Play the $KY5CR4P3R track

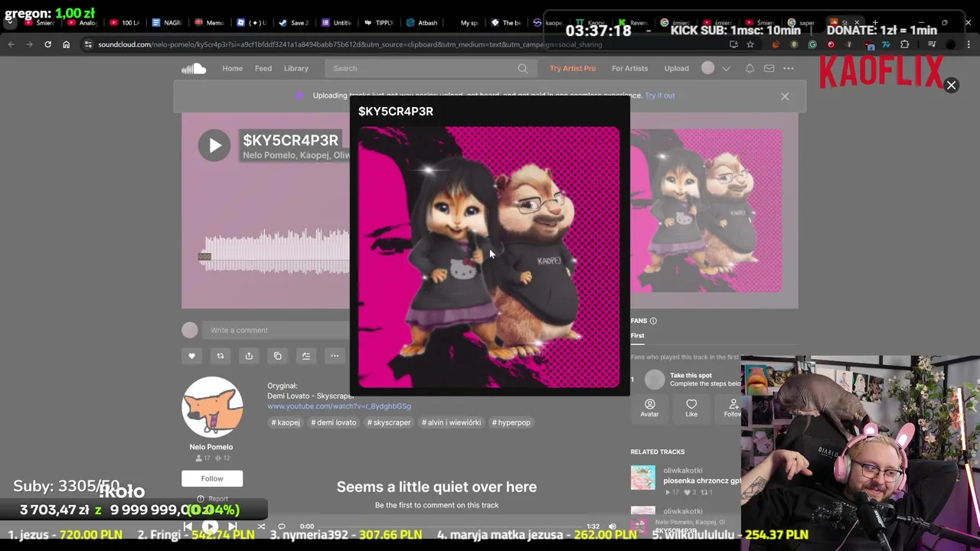coord(214,145)
